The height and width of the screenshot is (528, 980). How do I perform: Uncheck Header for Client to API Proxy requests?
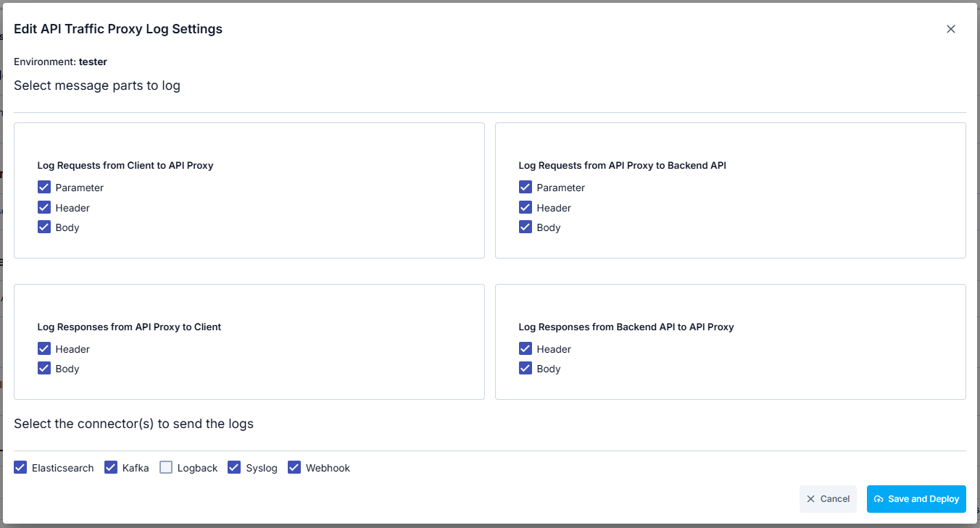44,208
